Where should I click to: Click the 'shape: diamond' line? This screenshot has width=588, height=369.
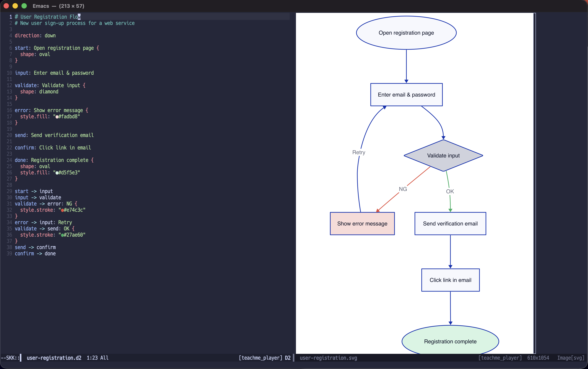pos(39,91)
